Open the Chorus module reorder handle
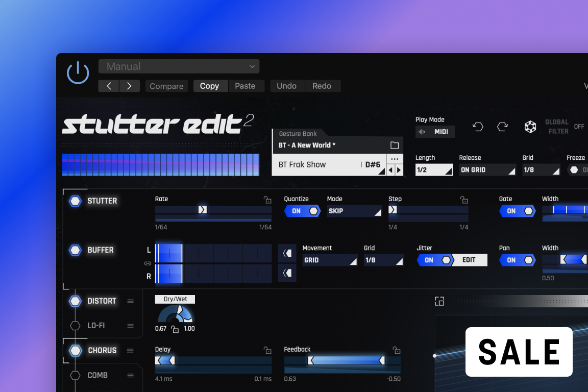The width and height of the screenshot is (588, 392). 131,350
